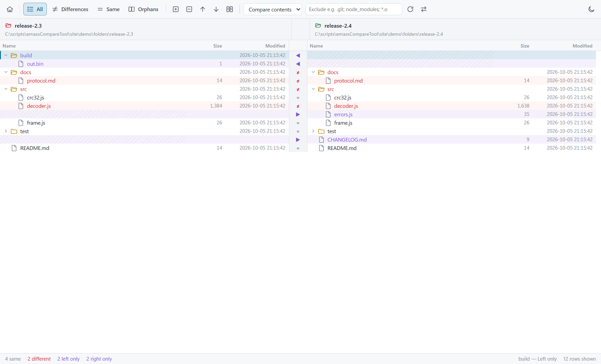Collapse the build folder on left
Image resolution: width=601 pixels, height=364 pixels.
tap(6, 55)
